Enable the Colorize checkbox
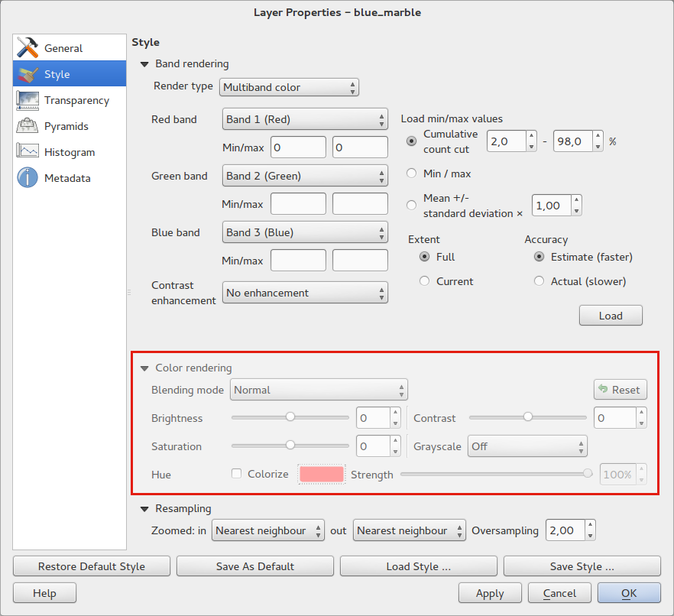 [x=237, y=474]
